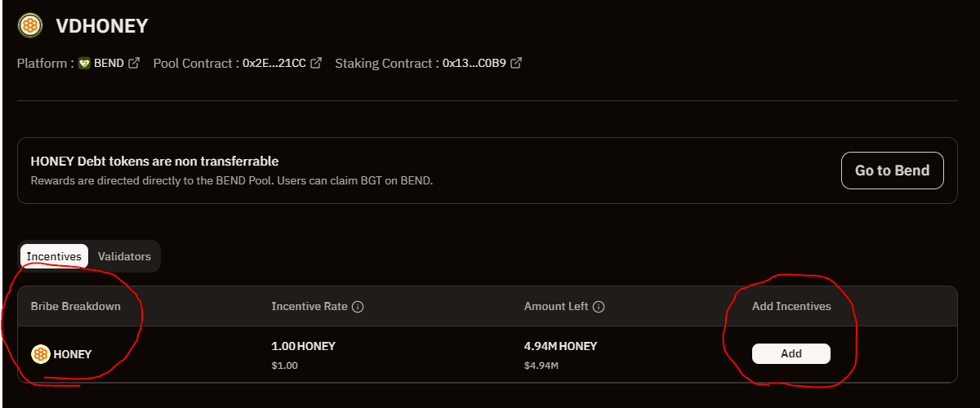Click Staking Contract address 0x13...C0B9
The image size is (980, 408).
pos(474,63)
